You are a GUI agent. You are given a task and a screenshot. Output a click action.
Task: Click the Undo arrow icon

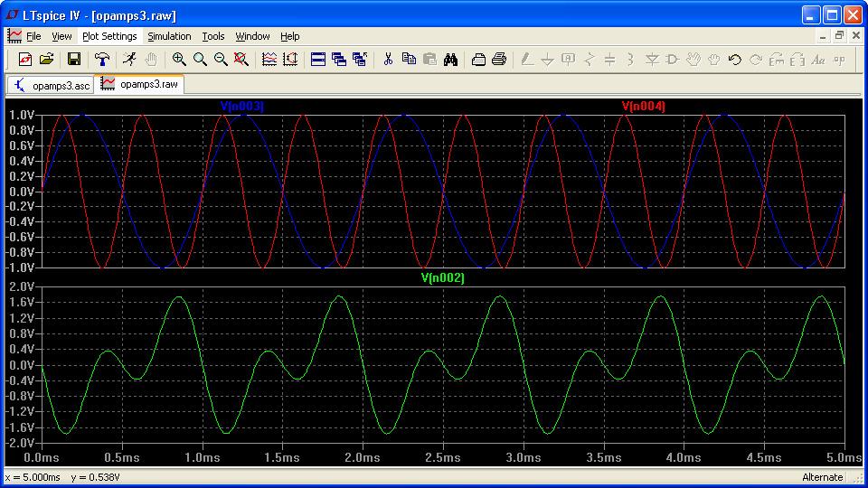tap(734, 60)
